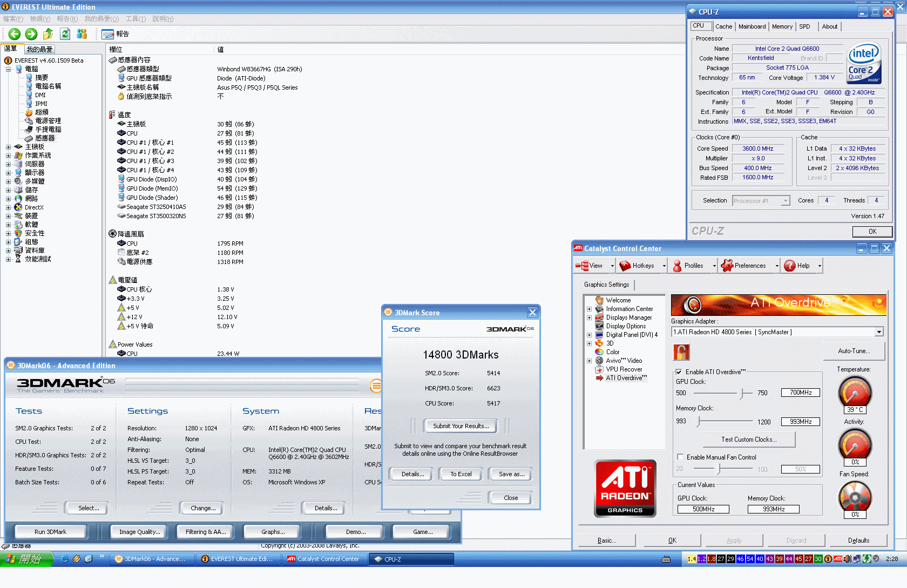Click the Up-level arrow icon in EVEREST toolbar
This screenshot has width=907, height=588.
coord(48,34)
